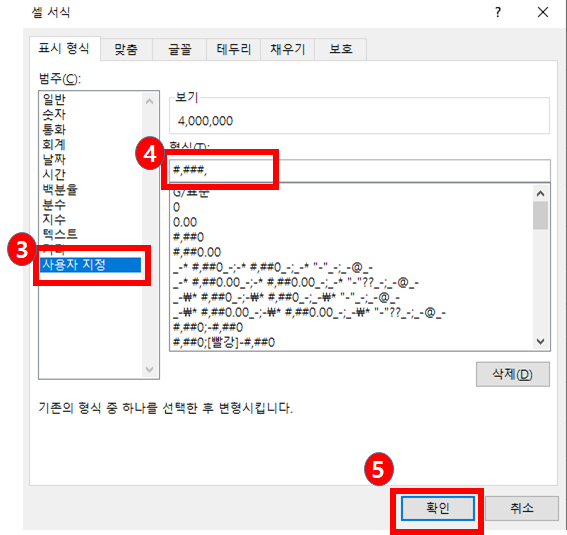This screenshot has width=567, height=535.
Task: Click the format list scroll up arrow
Action: click(541, 194)
